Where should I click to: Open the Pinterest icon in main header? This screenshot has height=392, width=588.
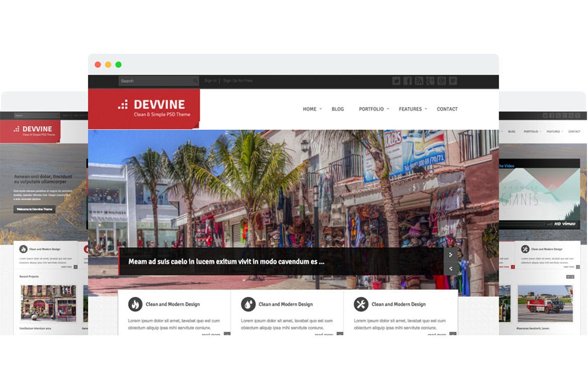pos(453,81)
